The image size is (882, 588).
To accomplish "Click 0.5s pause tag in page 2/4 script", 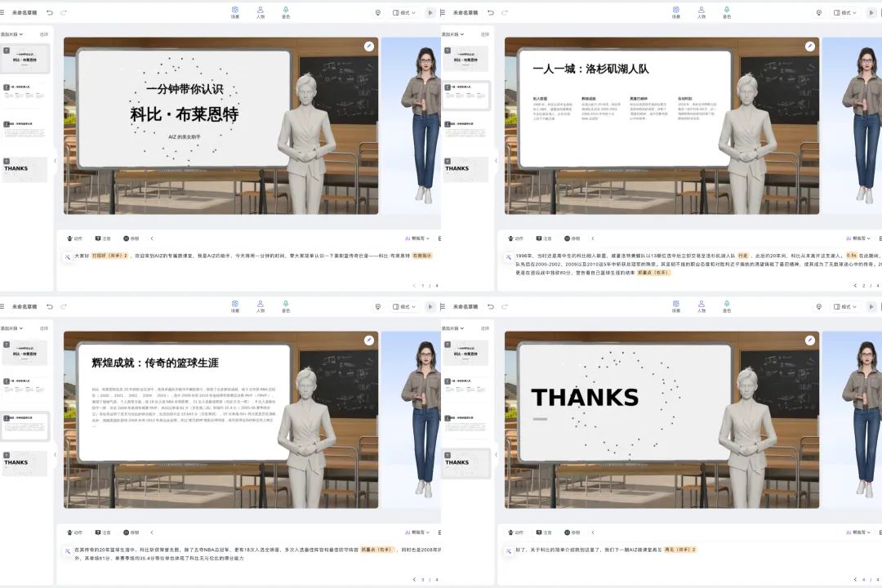I will coord(852,256).
